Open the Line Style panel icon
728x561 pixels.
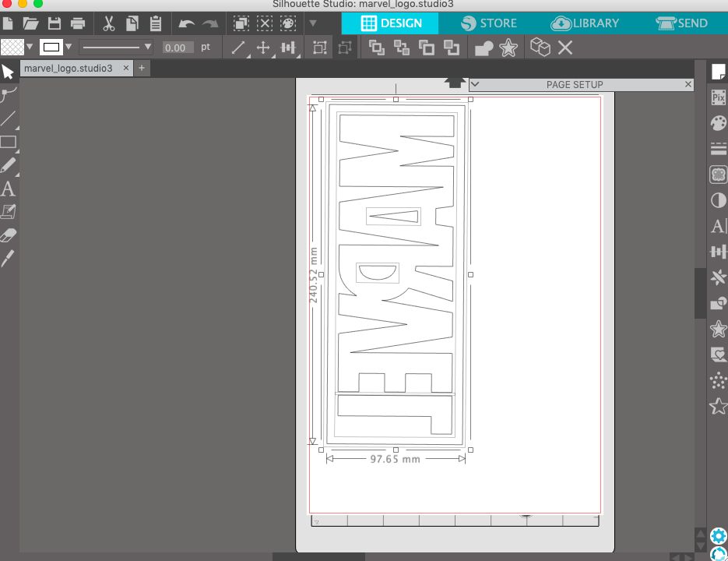point(718,149)
